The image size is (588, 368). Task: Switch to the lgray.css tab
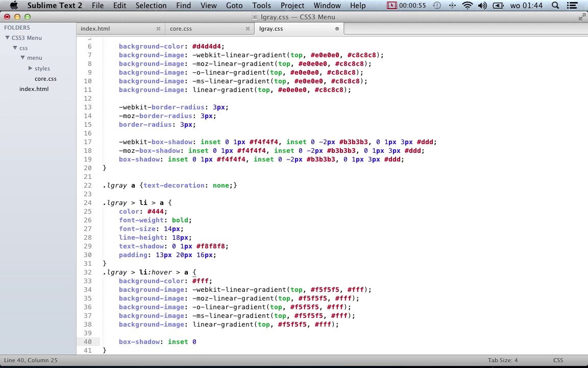click(x=271, y=29)
